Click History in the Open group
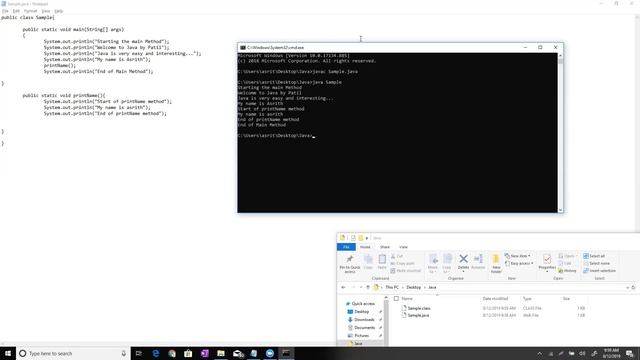The image size is (640, 360). [568, 271]
